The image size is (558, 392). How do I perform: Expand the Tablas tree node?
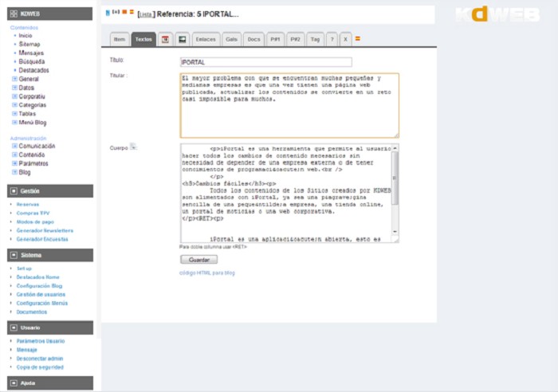click(14, 113)
